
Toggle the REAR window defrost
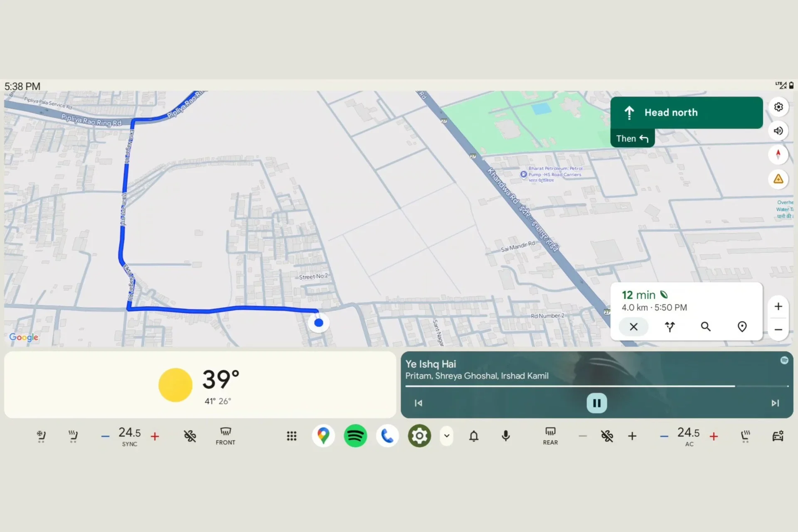[x=550, y=436]
